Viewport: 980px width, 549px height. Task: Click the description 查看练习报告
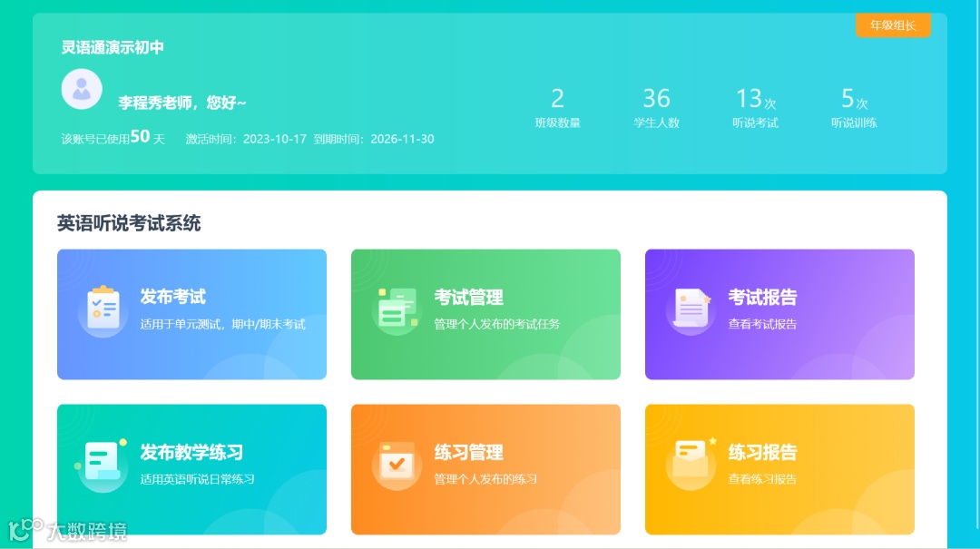point(762,479)
